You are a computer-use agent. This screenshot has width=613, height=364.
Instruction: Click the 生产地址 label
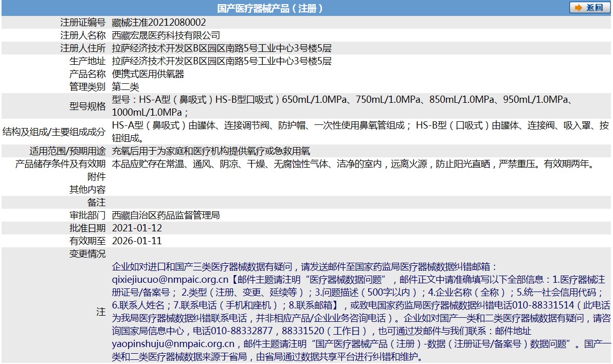(x=87, y=61)
